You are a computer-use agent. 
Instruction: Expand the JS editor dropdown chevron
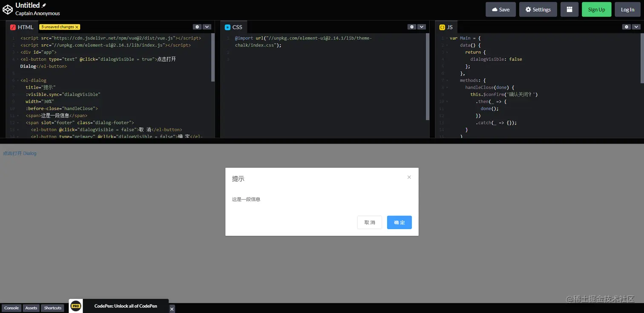[636, 27]
